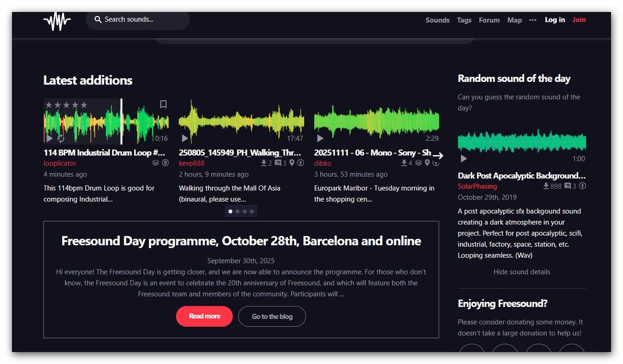Play the Dark Post Apocalyptic Background sound

click(x=464, y=159)
